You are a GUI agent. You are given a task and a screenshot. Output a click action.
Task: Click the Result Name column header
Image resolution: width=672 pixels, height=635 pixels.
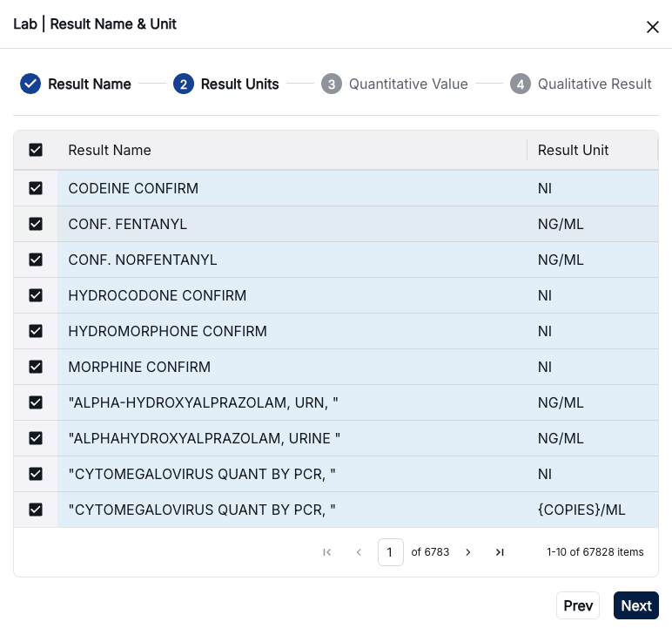[110, 150]
